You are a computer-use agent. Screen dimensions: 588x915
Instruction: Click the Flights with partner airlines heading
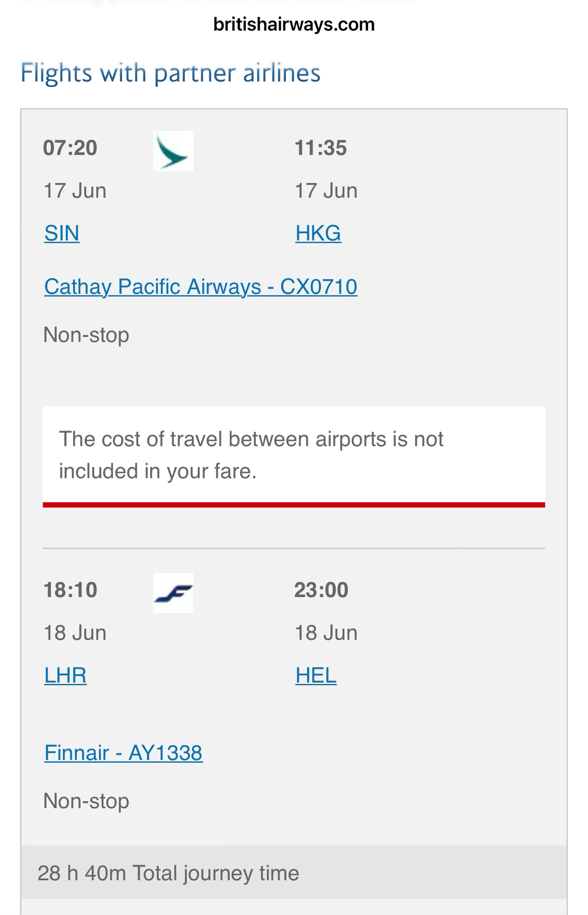170,73
